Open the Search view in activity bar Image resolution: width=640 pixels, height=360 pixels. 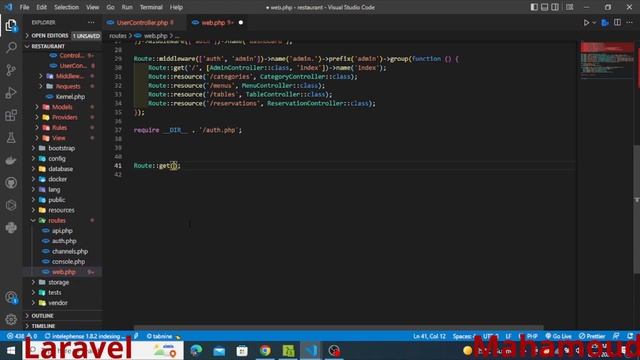[11, 48]
